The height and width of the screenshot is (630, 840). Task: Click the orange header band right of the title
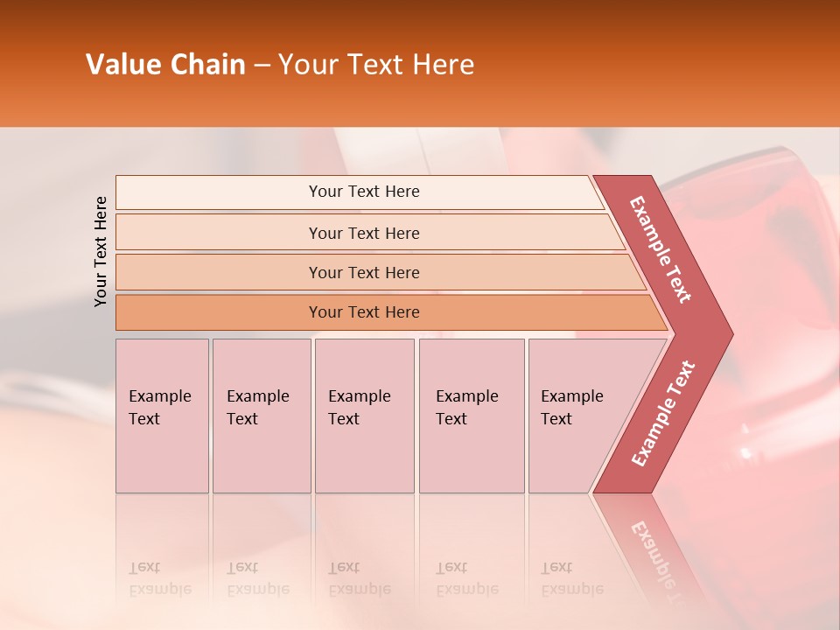pos(665,65)
